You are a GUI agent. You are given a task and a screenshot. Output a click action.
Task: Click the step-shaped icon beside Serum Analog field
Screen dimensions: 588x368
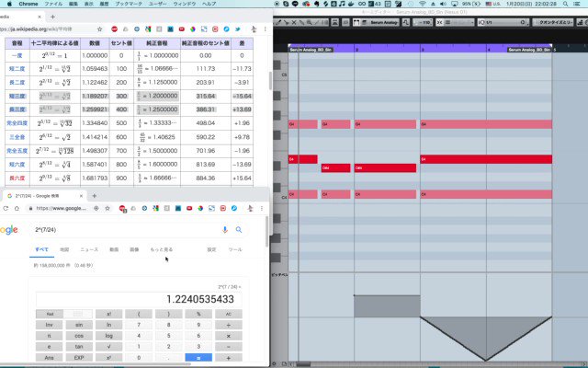(x=406, y=22)
